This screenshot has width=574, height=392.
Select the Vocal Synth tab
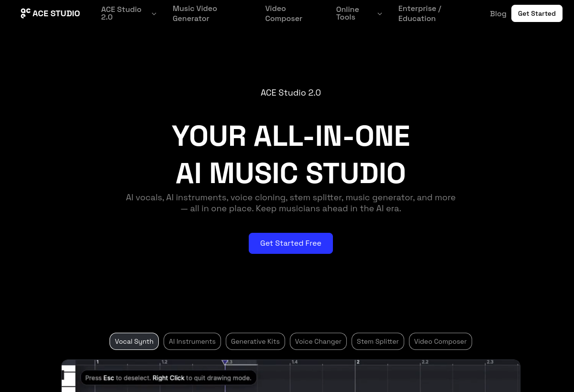pyautogui.click(x=134, y=341)
